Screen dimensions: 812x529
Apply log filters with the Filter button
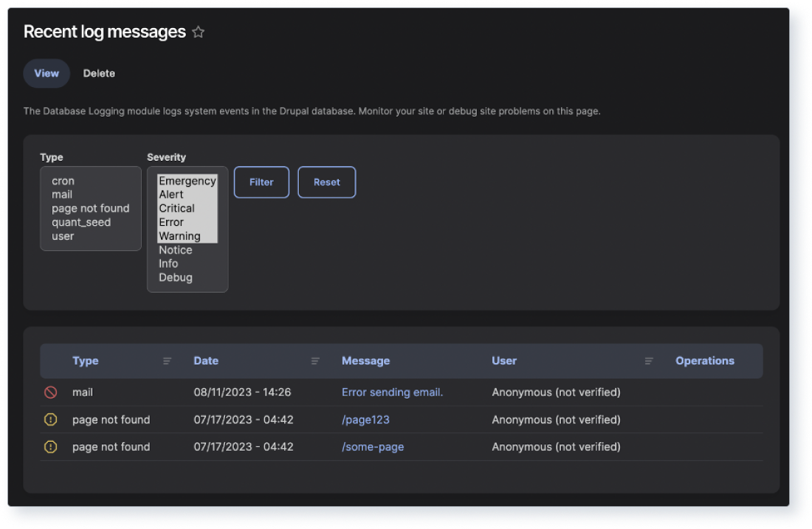261,181
